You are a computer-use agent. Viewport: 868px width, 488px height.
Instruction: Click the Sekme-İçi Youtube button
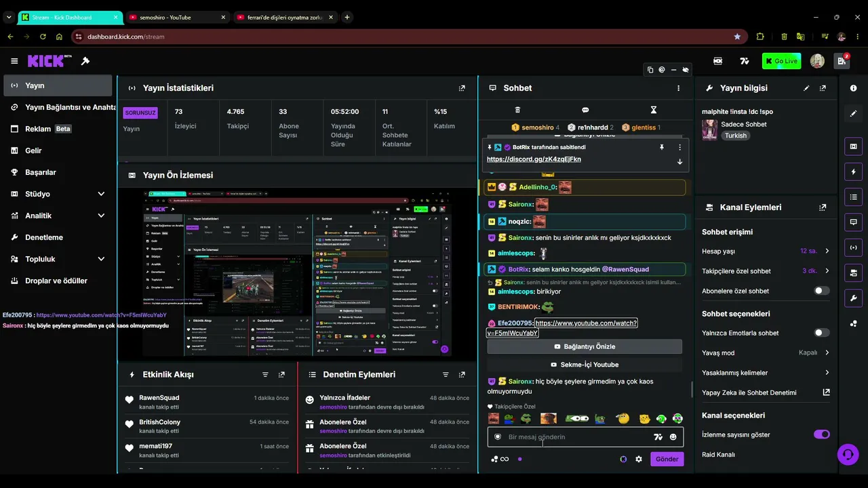point(585,365)
